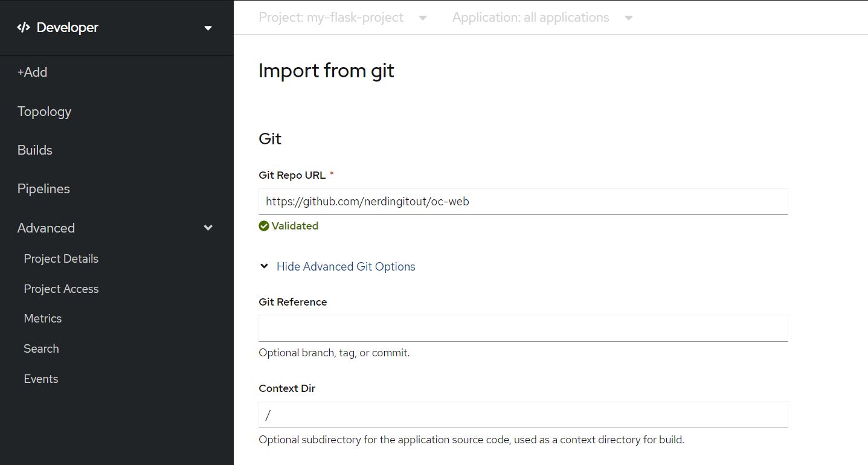Viewport: 868px width, 465px height.
Task: View Events in the sidebar
Action: tap(40, 379)
